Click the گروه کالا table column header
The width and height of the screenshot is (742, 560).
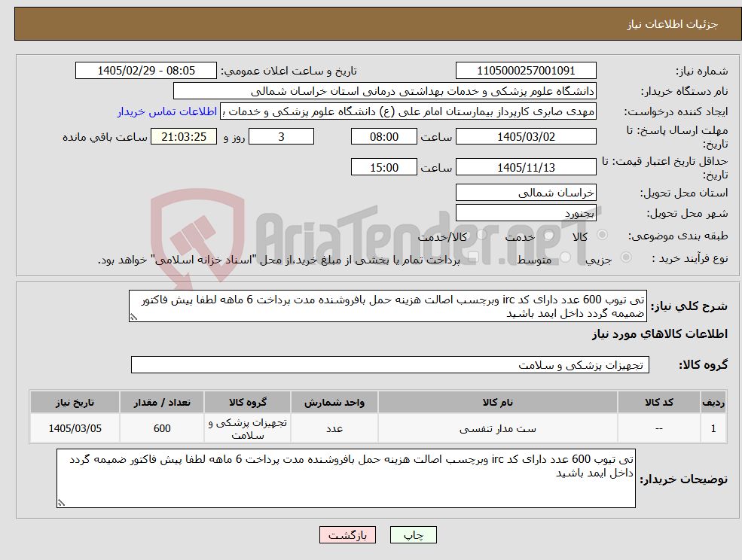(x=248, y=403)
